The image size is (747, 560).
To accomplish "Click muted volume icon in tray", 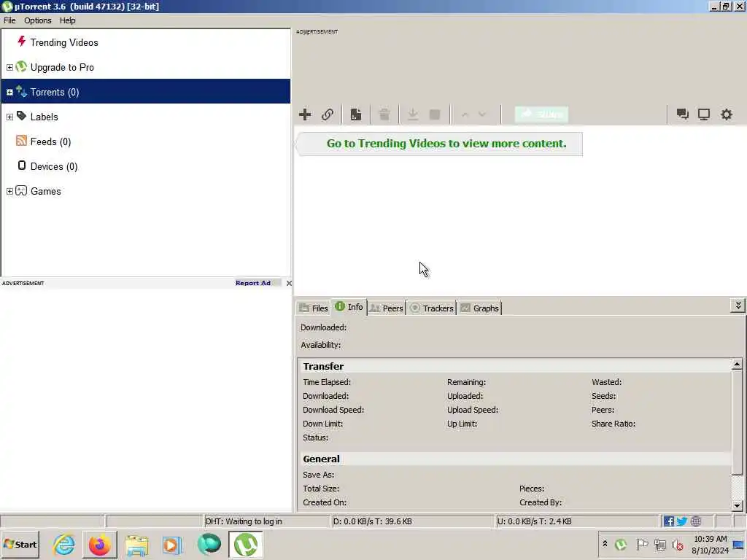I will click(x=677, y=544).
